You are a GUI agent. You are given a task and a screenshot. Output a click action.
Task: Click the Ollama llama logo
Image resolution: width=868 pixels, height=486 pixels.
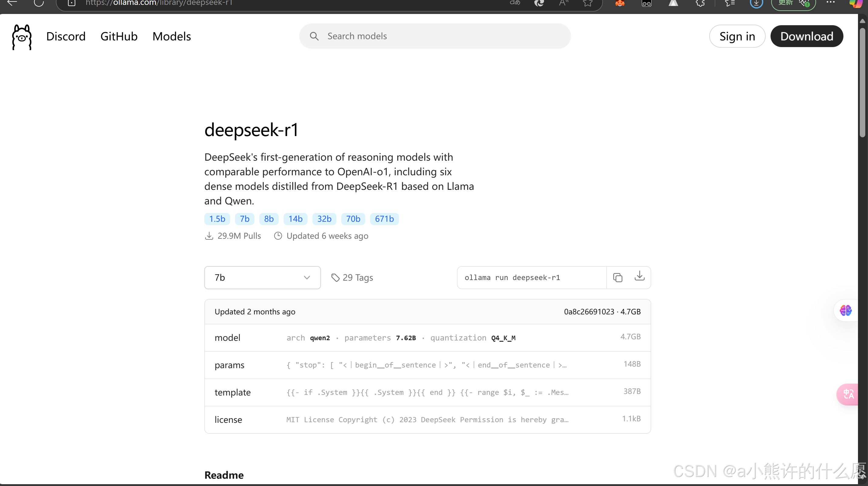pos(22,37)
